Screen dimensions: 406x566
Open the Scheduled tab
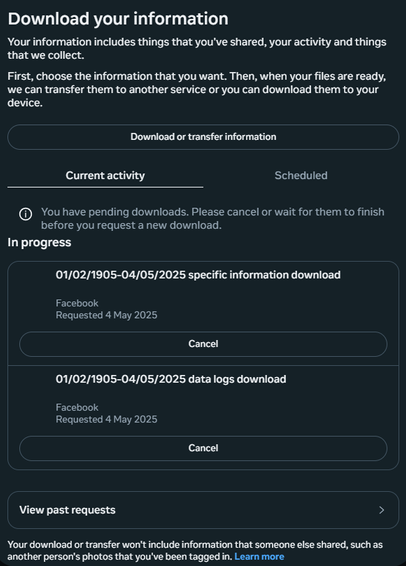(301, 176)
